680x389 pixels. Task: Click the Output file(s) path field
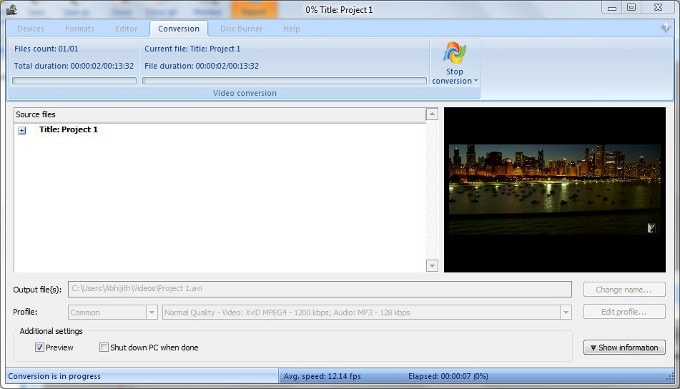click(320, 289)
